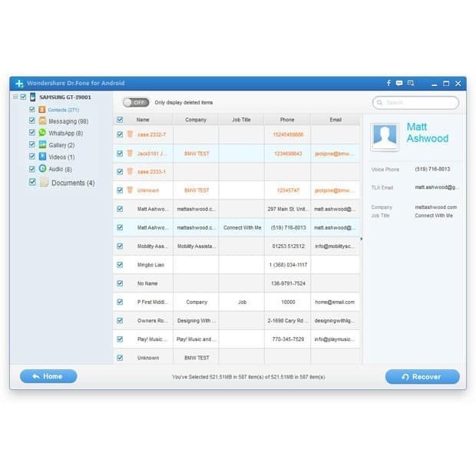Uncheck the Audio category checkbox
This screenshot has width=476, height=476.
32,169
